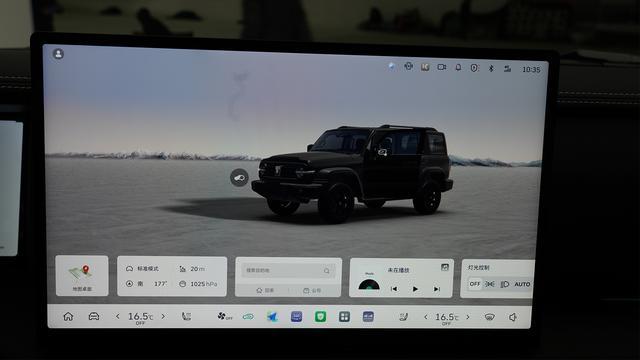640x360 pixels.
Task: Select OFF in the light control card
Action: pos(474,284)
